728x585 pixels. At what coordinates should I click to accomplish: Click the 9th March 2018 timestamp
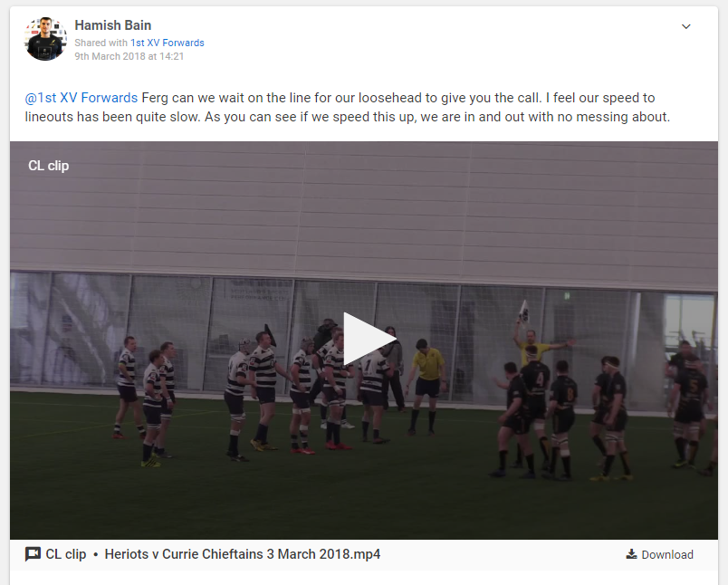129,56
